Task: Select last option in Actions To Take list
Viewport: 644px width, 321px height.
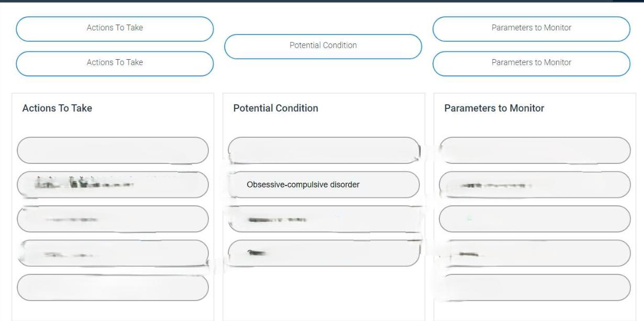Action: 113,287
